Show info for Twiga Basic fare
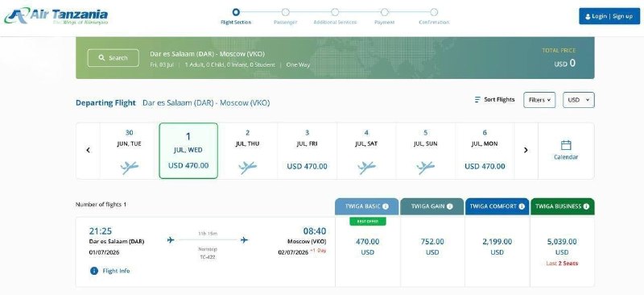 click(386, 206)
